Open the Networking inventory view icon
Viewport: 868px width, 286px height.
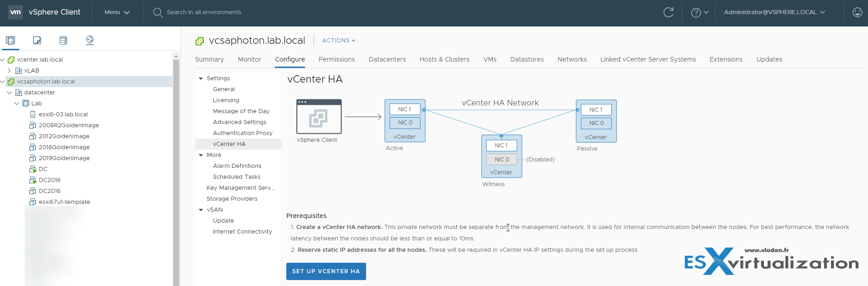click(90, 40)
